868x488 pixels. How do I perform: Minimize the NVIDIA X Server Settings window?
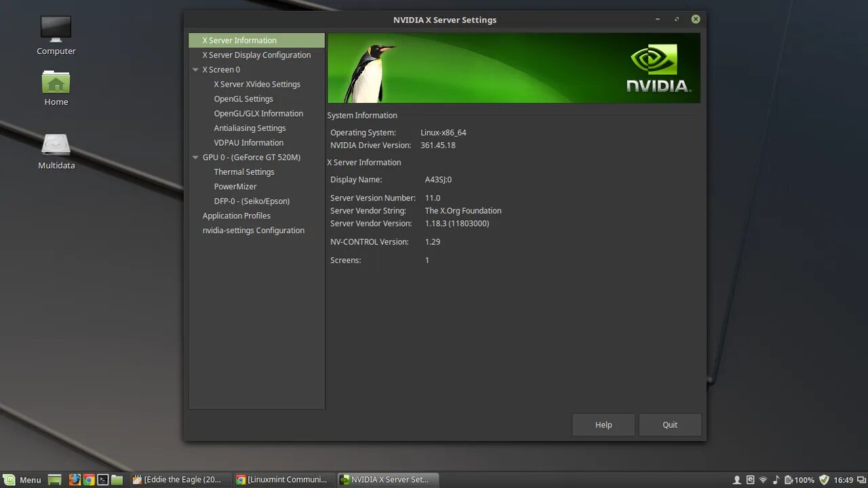coord(658,19)
